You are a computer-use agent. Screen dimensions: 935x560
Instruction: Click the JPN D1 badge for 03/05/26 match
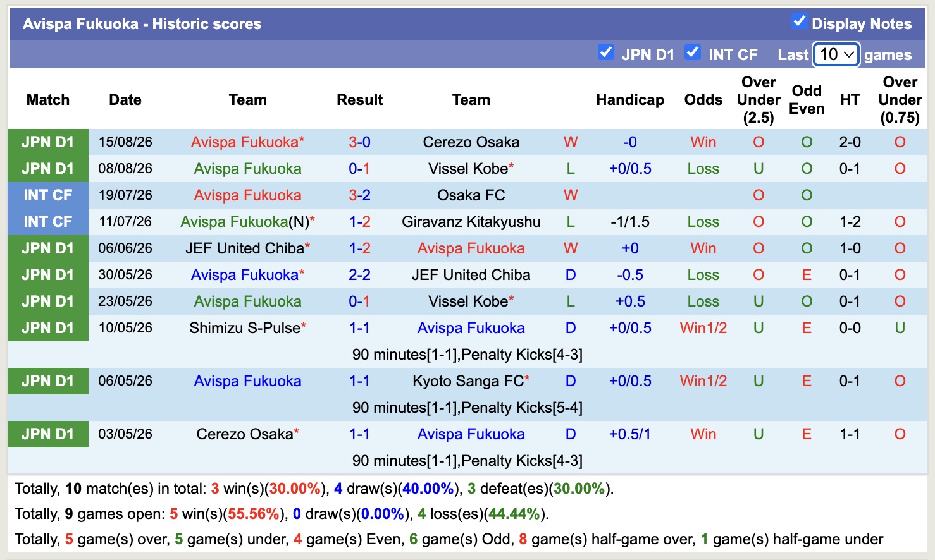pyautogui.click(x=48, y=434)
